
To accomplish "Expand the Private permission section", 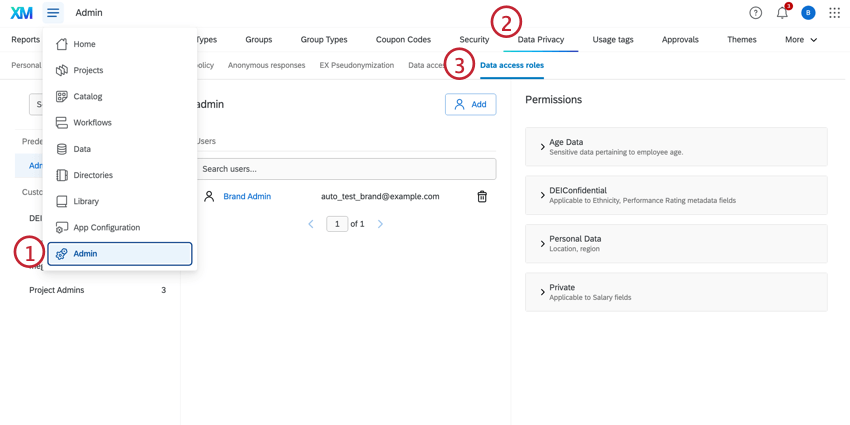I will [543, 292].
